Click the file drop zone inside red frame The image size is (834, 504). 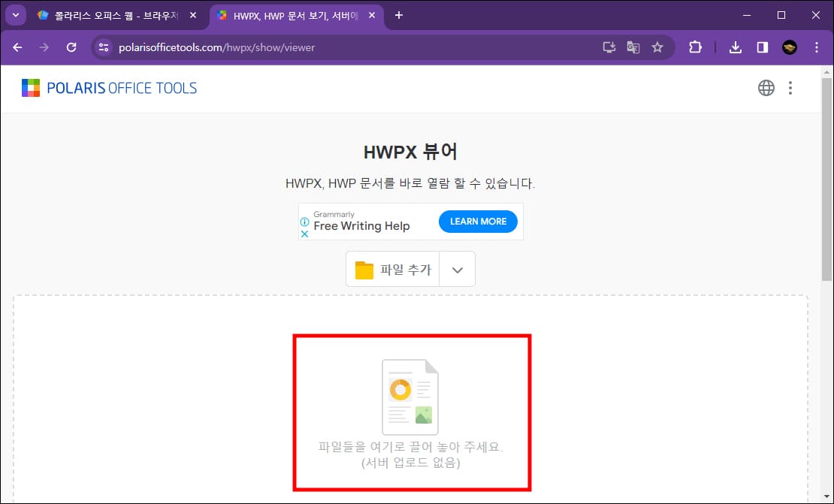(x=412, y=412)
